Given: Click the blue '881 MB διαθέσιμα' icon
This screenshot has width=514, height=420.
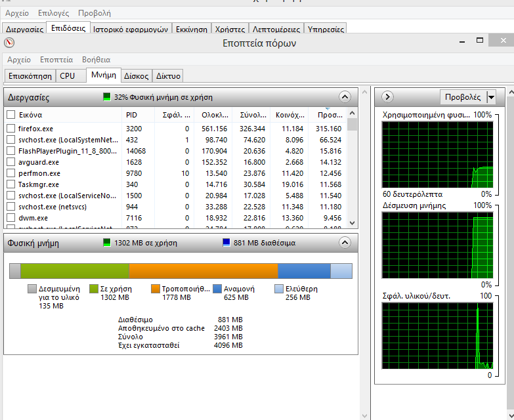Looking at the screenshot, I should coord(226,243).
